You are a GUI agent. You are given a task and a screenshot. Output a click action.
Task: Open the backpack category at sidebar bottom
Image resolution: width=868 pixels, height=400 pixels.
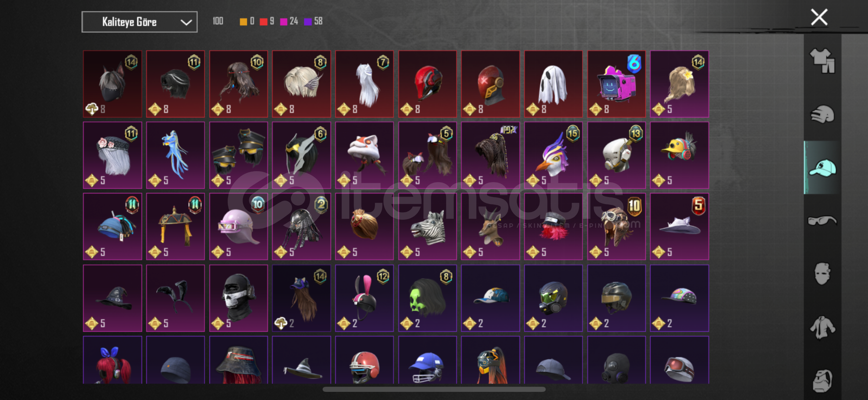click(x=822, y=381)
